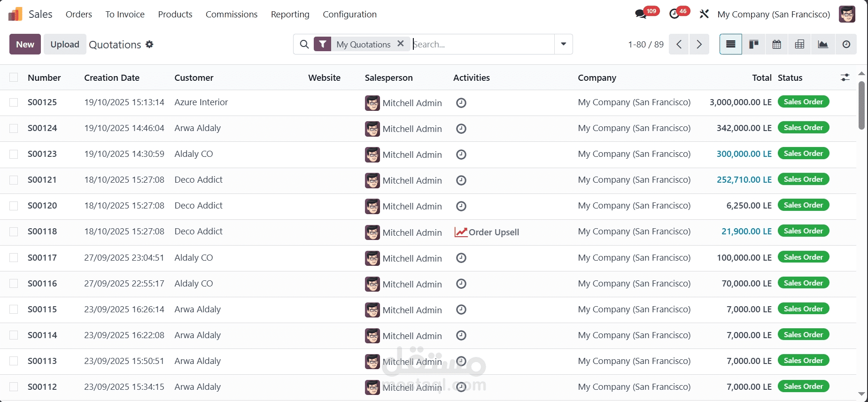Click creation date 27/09/2025 23:04:51
Screen dimensions: 868x402
124,258
